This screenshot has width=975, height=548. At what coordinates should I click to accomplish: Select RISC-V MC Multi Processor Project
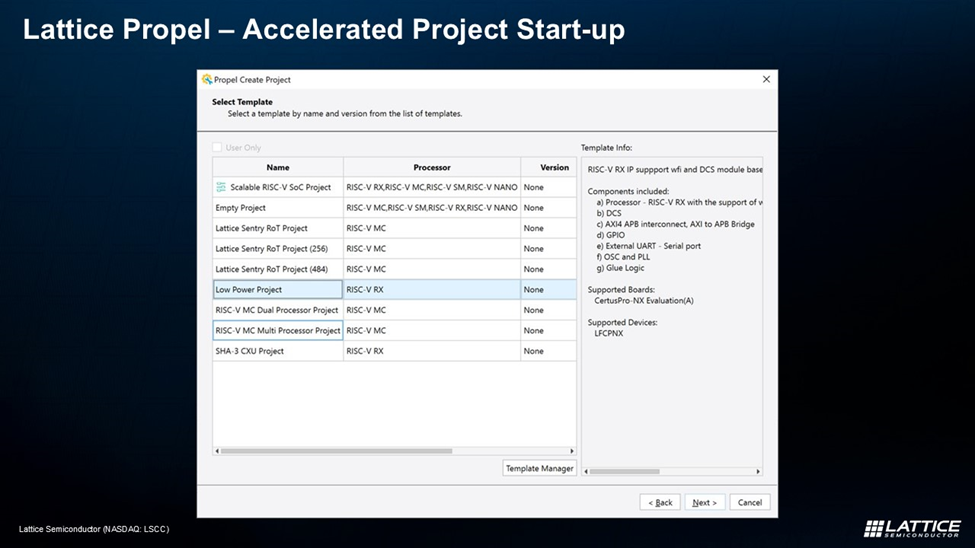278,331
